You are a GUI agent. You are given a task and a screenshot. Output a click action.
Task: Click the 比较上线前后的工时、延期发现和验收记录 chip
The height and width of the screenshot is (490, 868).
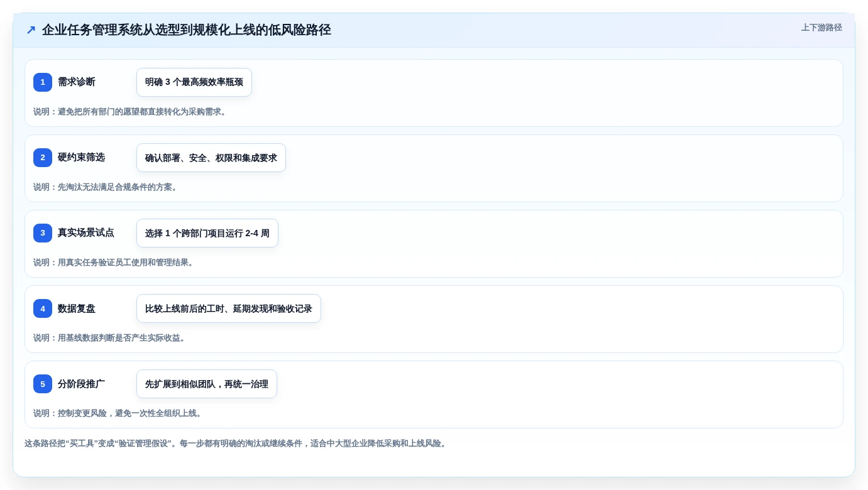tap(229, 308)
